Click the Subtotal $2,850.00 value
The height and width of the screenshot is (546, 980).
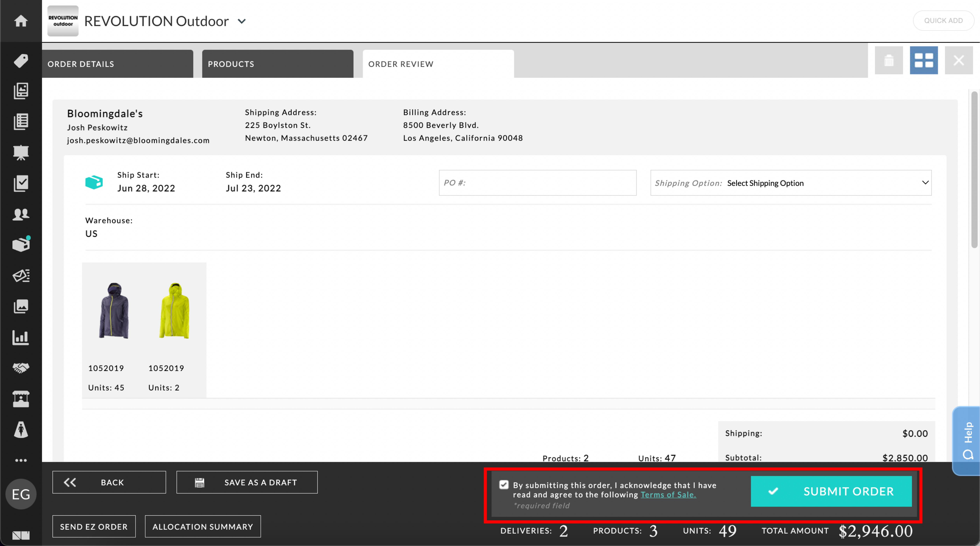click(x=905, y=458)
